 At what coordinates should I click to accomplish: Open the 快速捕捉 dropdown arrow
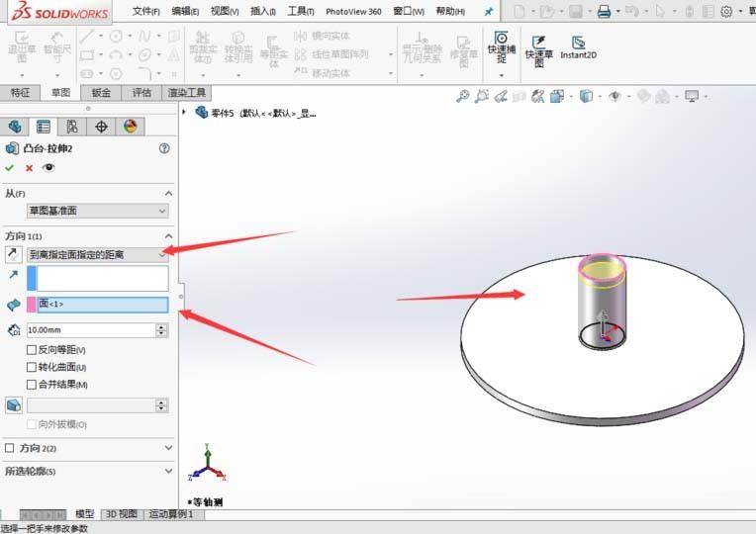(502, 75)
